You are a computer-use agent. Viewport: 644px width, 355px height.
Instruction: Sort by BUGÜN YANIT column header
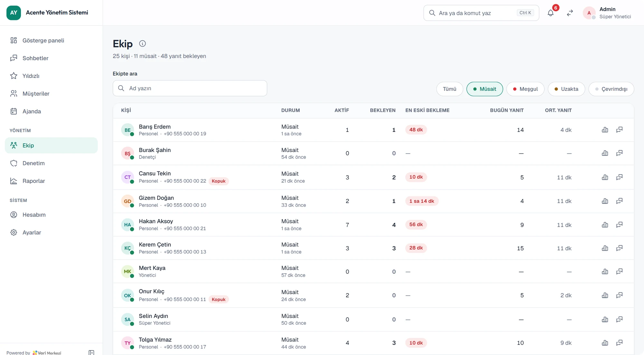click(x=507, y=110)
